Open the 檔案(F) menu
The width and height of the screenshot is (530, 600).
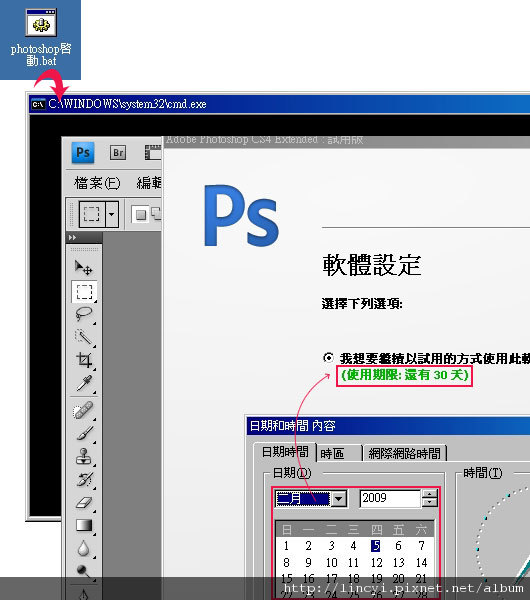tap(97, 183)
